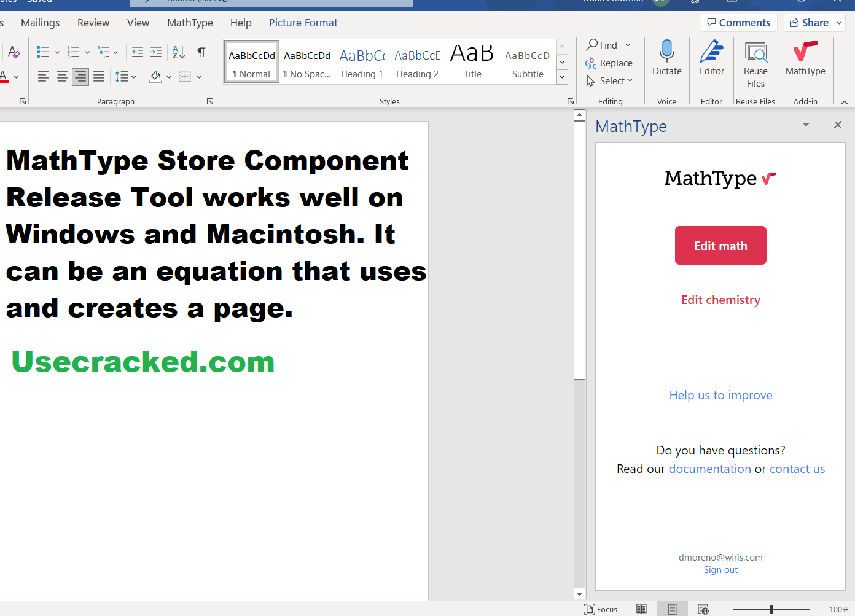855x616 pixels.
Task: Start Dictate voice input
Action: pyautogui.click(x=666, y=58)
